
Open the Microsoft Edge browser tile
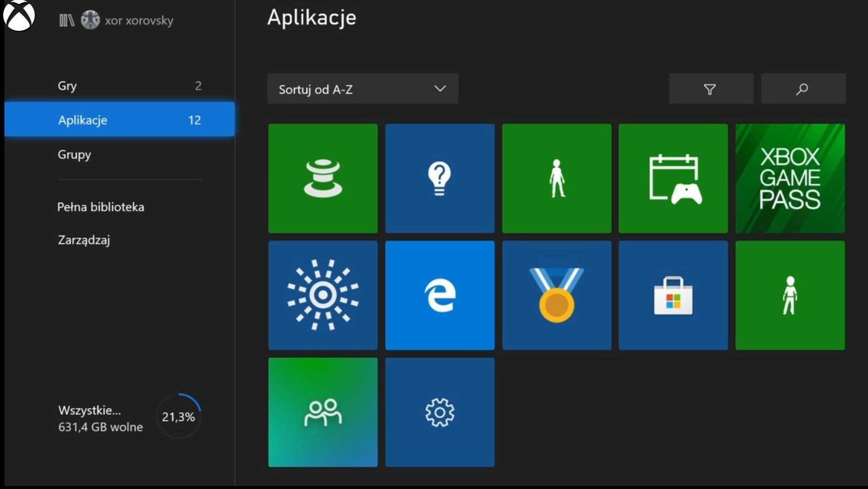tap(440, 295)
